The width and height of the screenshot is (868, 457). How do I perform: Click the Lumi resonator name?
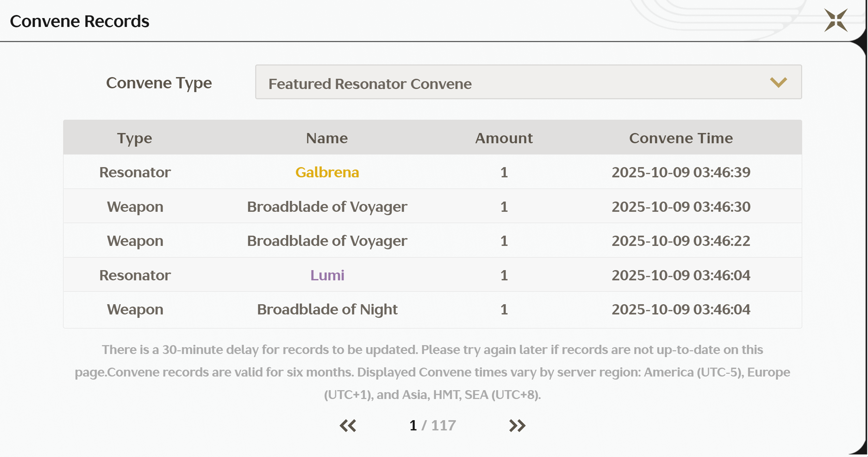coord(327,275)
